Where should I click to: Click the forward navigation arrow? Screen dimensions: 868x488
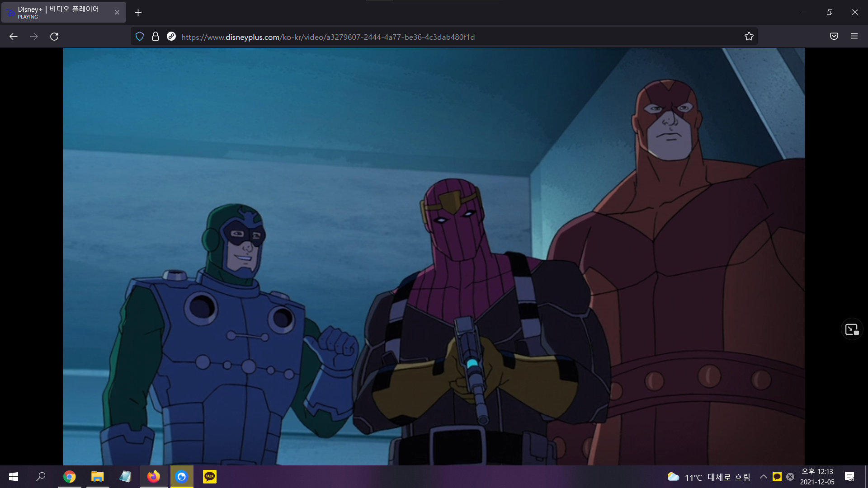pos(34,37)
